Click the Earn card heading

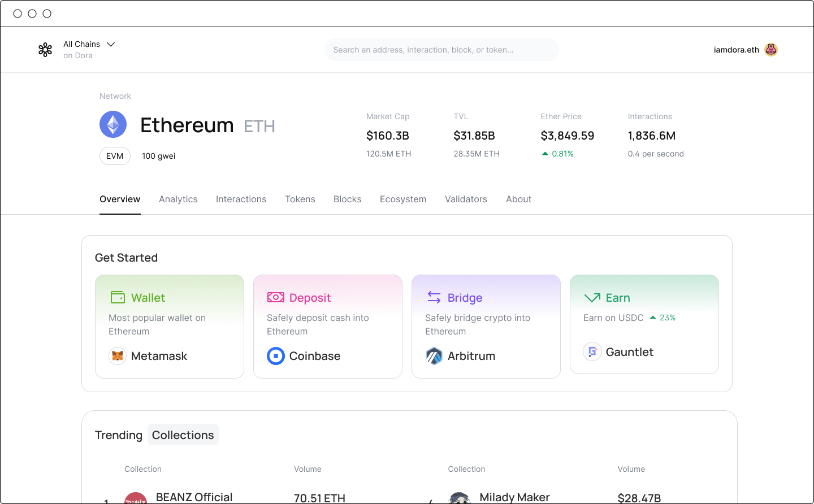tap(618, 298)
